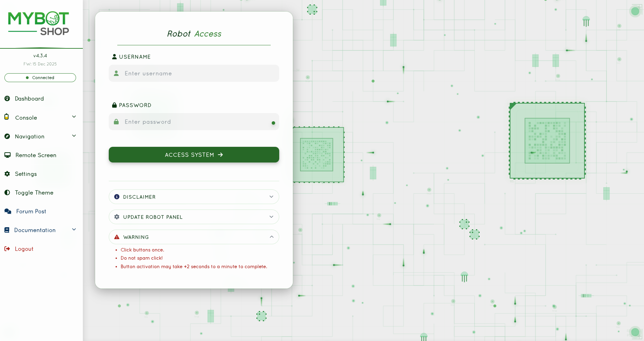Click the Forum Post chat bubbles icon
Image resolution: width=644 pixels, height=341 pixels.
coord(8,211)
